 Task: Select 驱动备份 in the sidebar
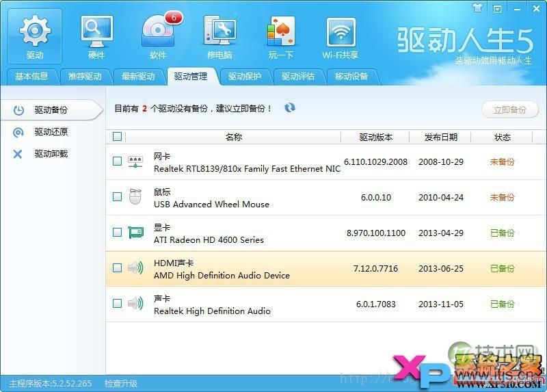(x=51, y=110)
